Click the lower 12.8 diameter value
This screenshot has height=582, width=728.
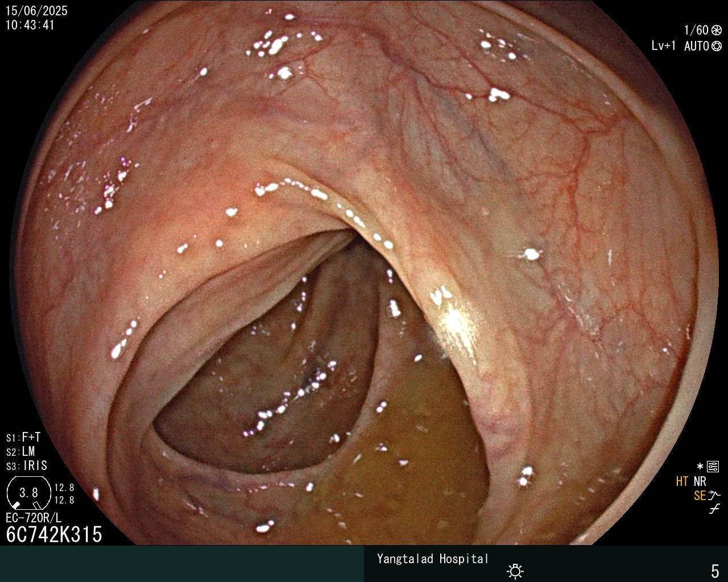tap(64, 500)
